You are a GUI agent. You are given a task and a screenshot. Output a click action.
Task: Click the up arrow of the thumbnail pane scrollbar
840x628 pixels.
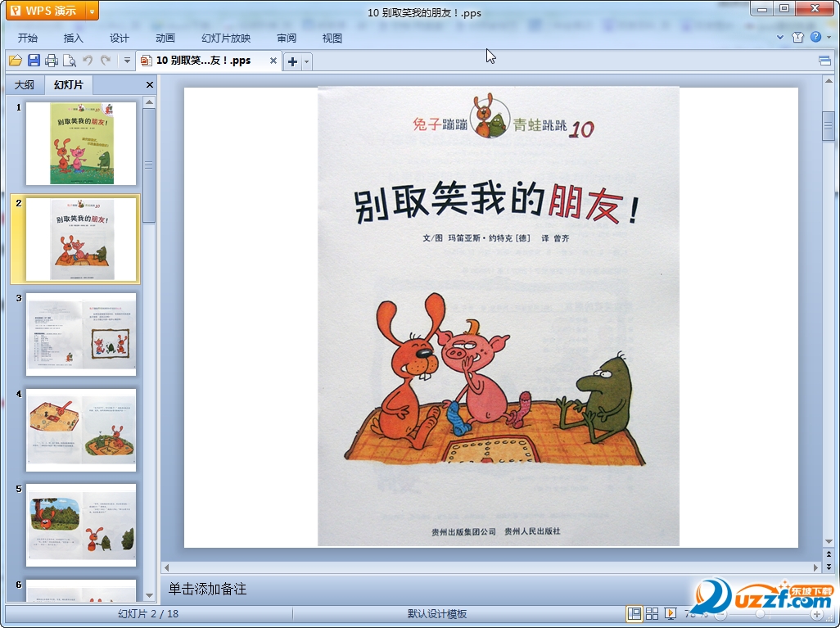click(x=150, y=102)
